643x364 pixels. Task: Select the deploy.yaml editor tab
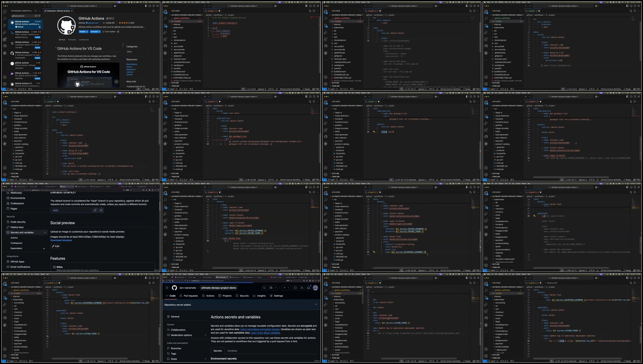pyautogui.click(x=552, y=283)
